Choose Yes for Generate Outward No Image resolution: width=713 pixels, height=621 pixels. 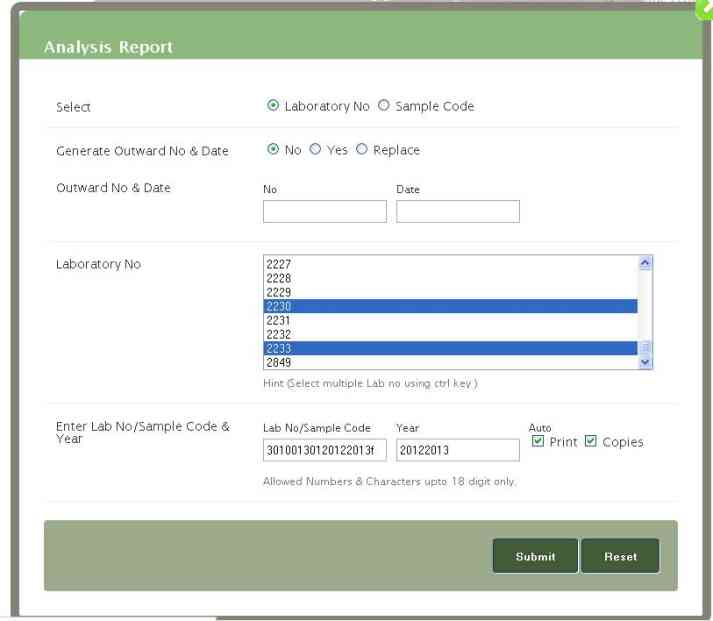point(315,150)
